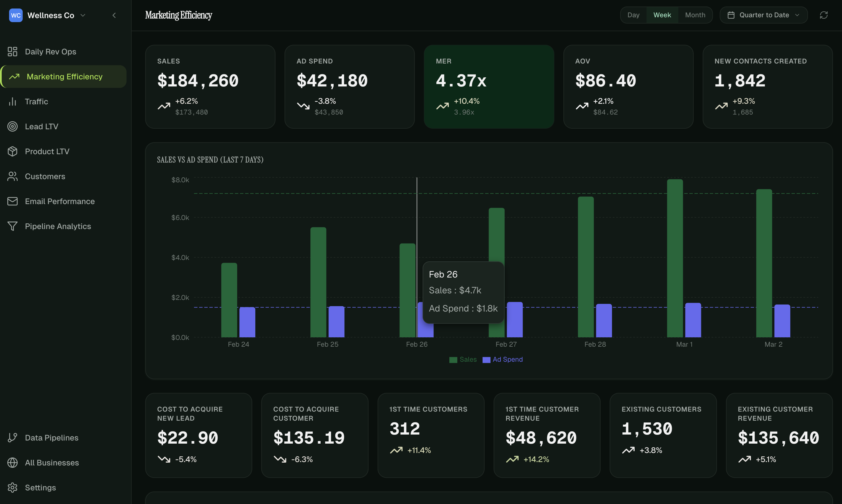
Task: Click the Marketing Efficiency trend icon
Action: pos(14,77)
